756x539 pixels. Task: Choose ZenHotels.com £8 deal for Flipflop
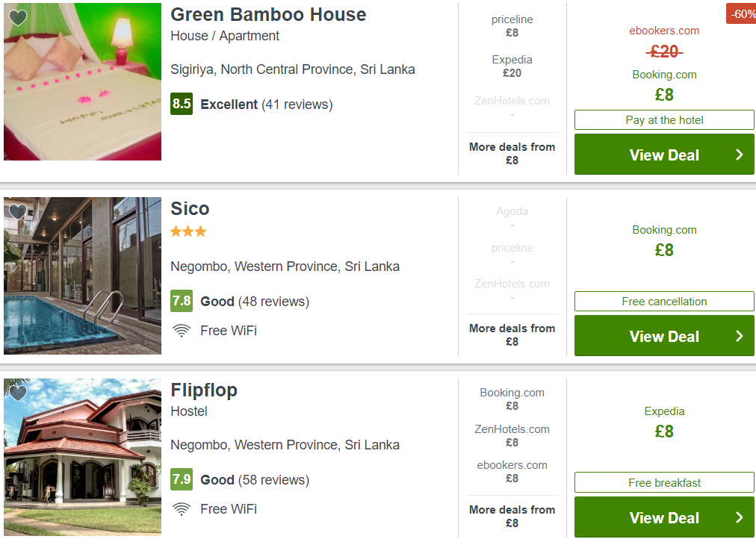512,435
